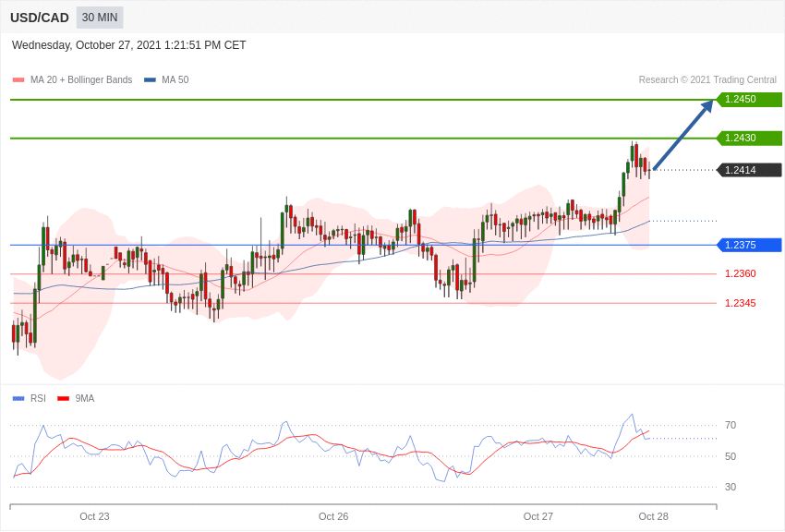Select the 1.2450 green resistance price tag
Image resolution: width=785 pixels, height=532 pixels.
[749, 99]
